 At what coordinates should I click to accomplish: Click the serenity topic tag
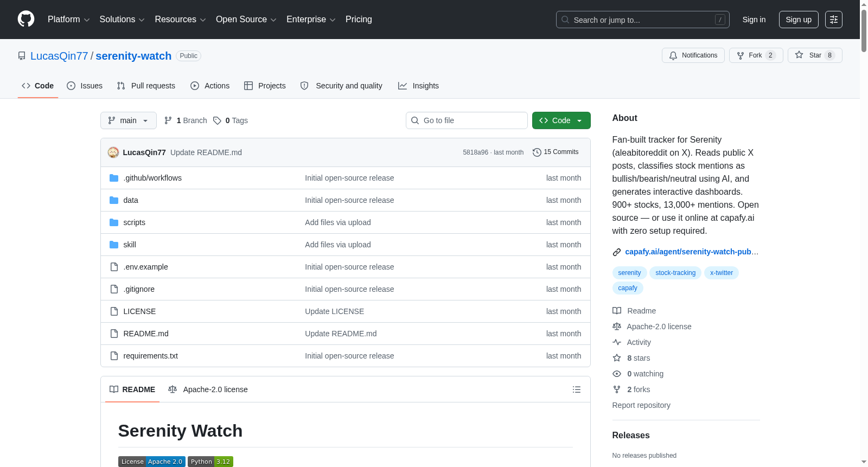[x=629, y=273]
